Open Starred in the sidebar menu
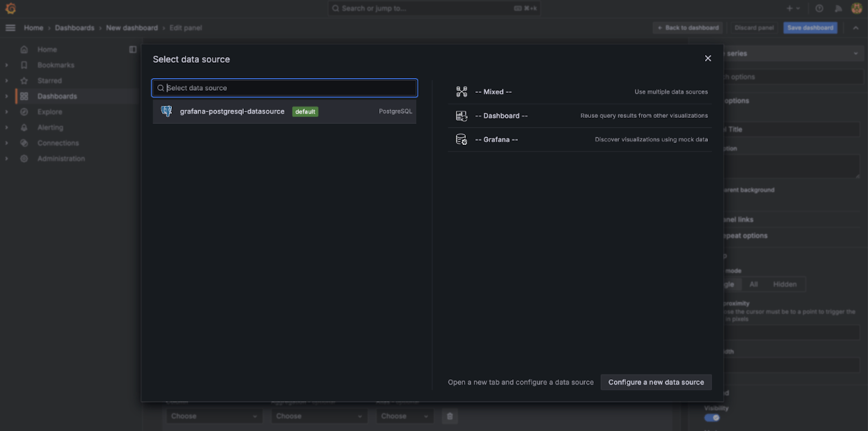Image resolution: width=868 pixels, height=431 pixels. point(49,81)
